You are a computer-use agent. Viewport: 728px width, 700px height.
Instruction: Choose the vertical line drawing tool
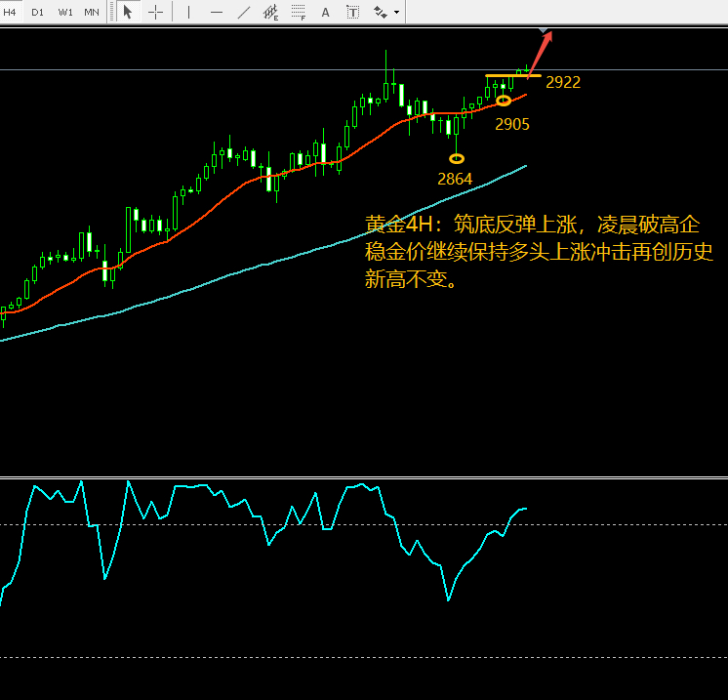coord(188,12)
